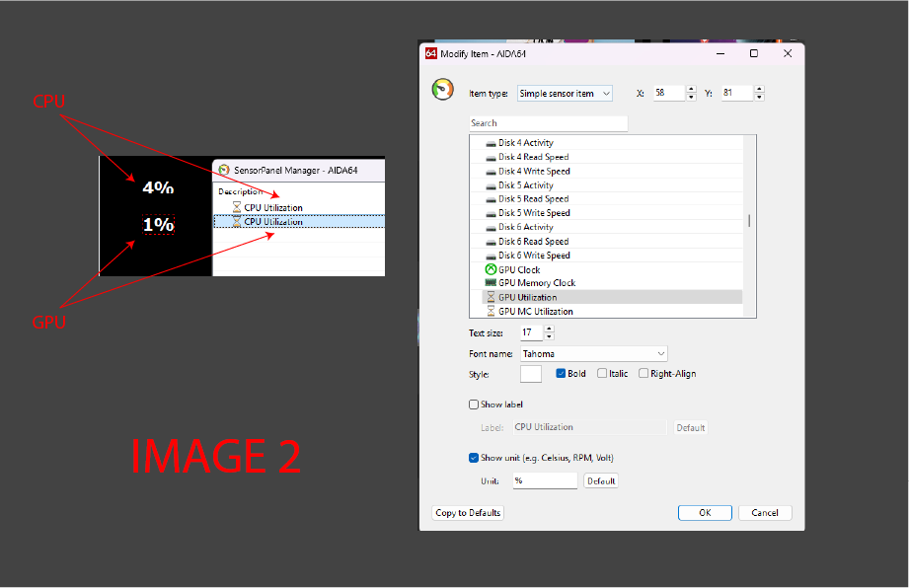Decrease the X position value

click(x=691, y=98)
